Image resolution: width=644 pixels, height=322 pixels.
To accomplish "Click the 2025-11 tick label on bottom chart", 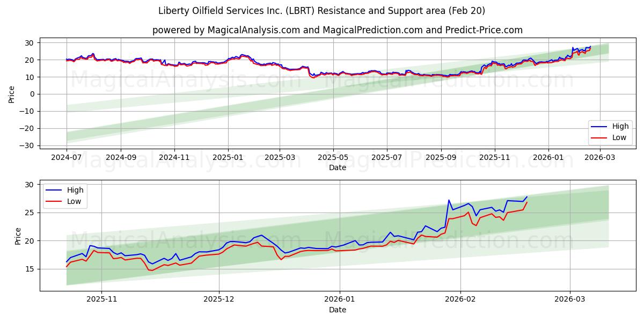I will pyautogui.click(x=101, y=300).
